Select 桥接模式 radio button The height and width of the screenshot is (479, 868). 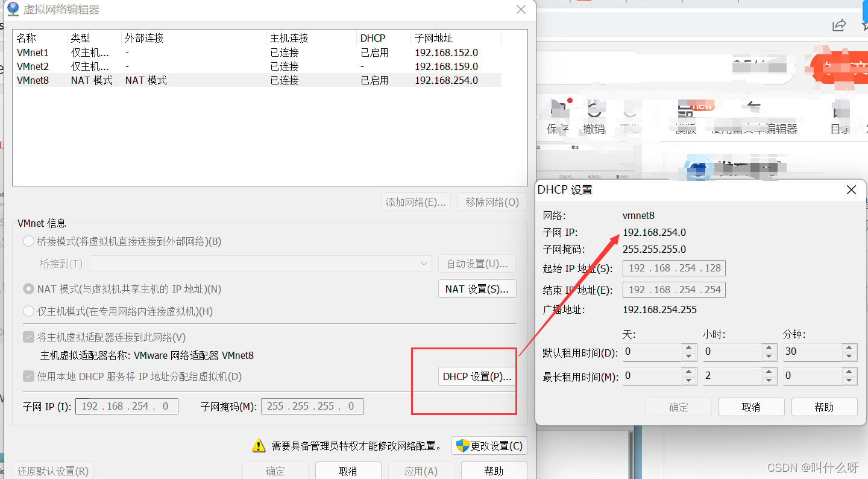click(x=28, y=241)
